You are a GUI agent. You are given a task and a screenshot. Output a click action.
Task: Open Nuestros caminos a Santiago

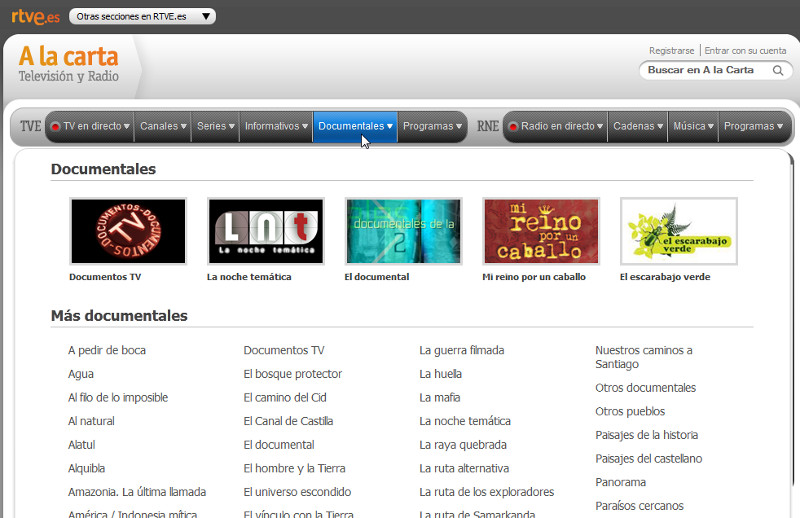pos(644,357)
